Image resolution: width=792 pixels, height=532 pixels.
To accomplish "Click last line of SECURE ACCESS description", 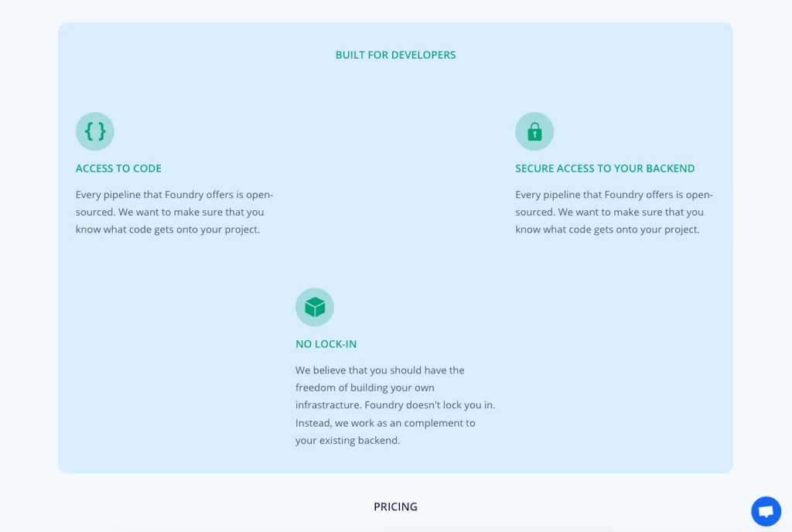I will [x=607, y=230].
